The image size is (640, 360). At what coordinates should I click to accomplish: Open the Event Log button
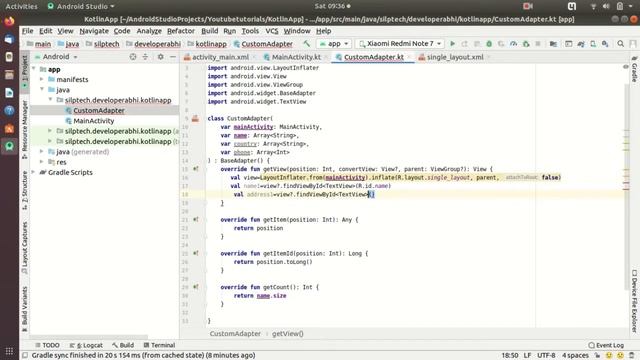click(x=606, y=345)
